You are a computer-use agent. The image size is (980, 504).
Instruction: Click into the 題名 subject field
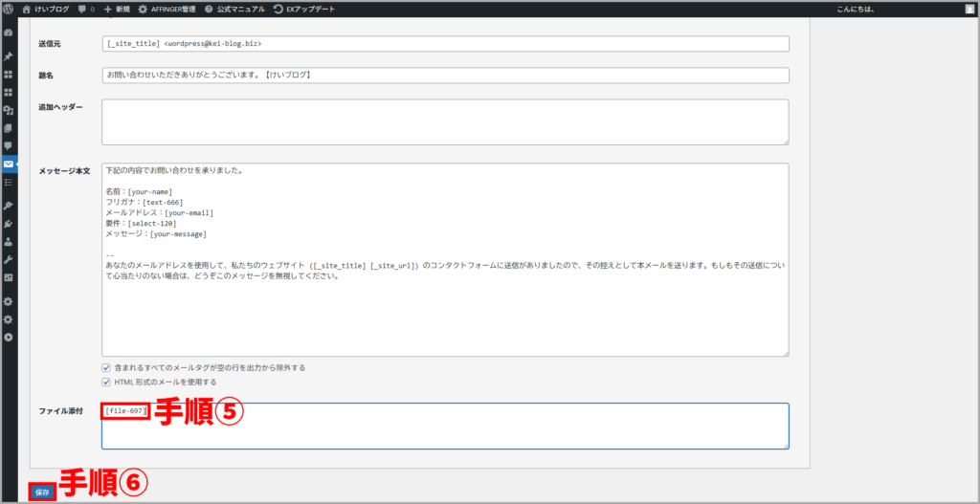(445, 75)
